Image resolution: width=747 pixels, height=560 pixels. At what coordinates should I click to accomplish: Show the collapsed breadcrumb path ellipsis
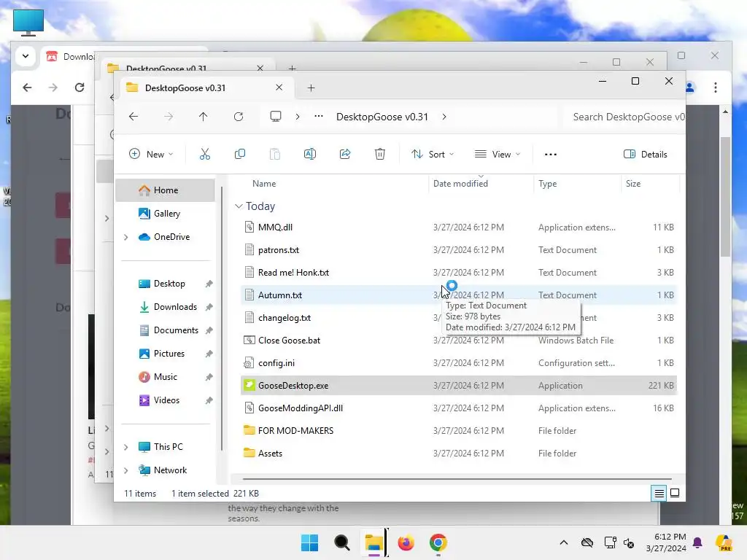point(319,117)
